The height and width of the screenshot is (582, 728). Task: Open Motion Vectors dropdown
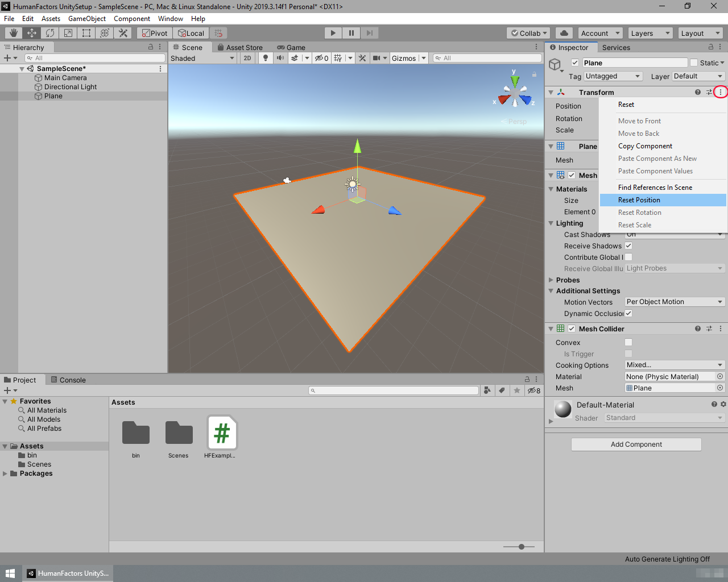tap(675, 302)
